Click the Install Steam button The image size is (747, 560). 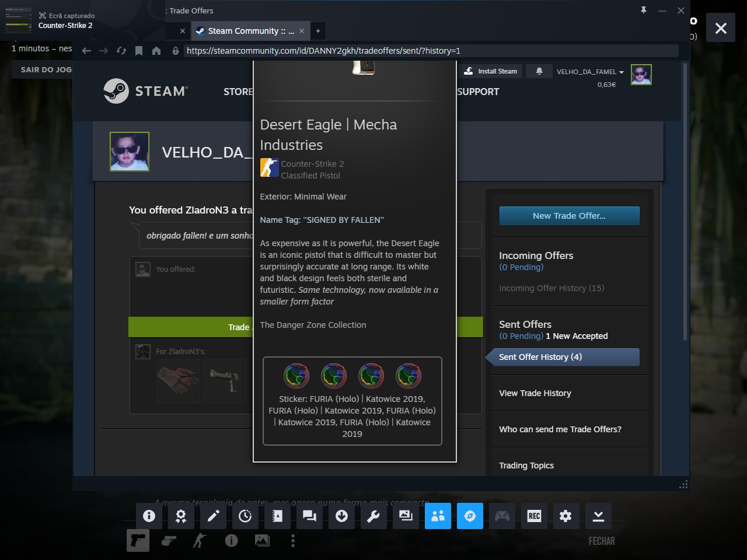click(491, 71)
